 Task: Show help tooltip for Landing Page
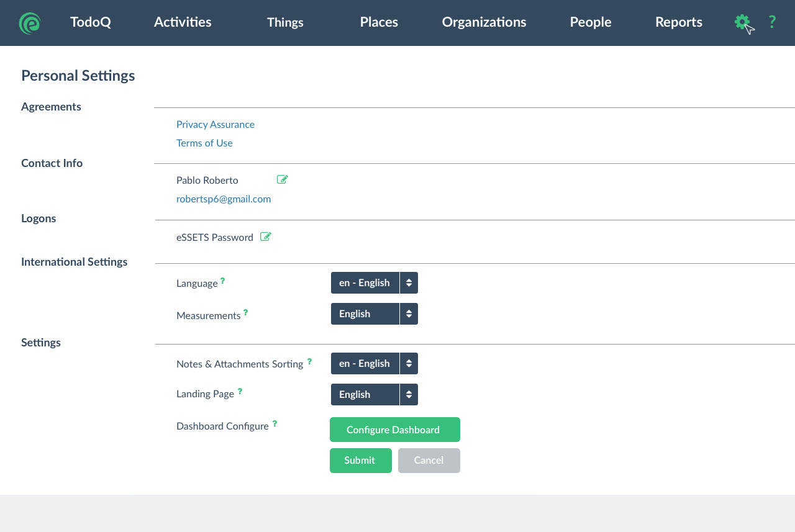tap(240, 391)
